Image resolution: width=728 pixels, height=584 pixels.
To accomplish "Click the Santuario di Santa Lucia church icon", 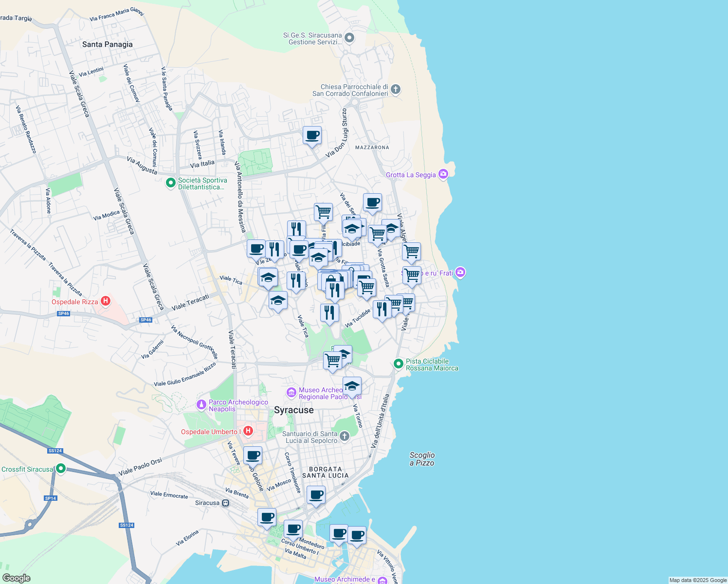I will pos(345,436).
